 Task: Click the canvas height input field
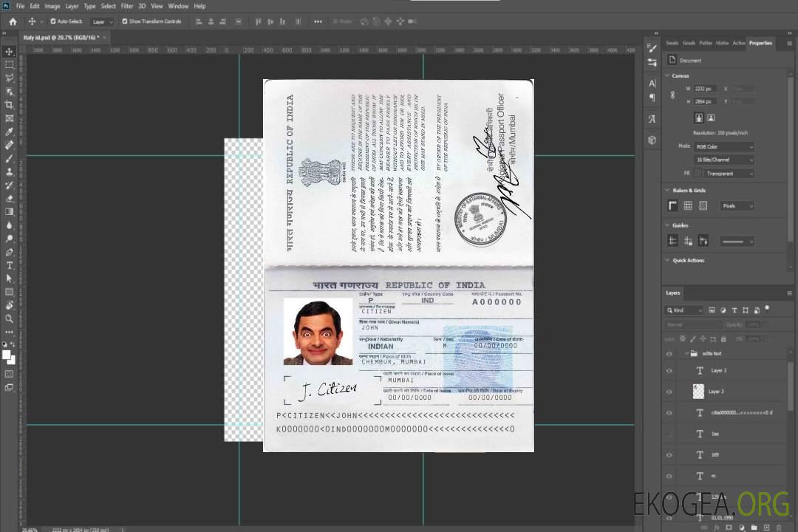[x=705, y=102]
